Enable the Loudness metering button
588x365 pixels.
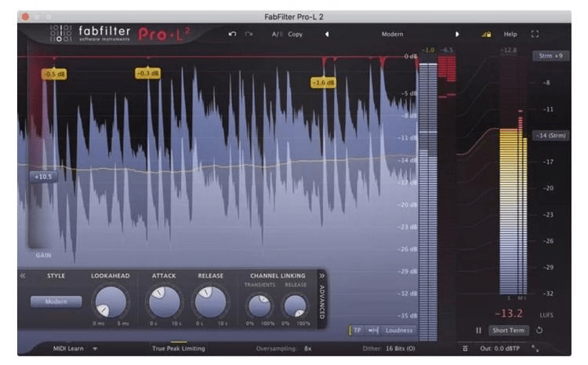[399, 330]
